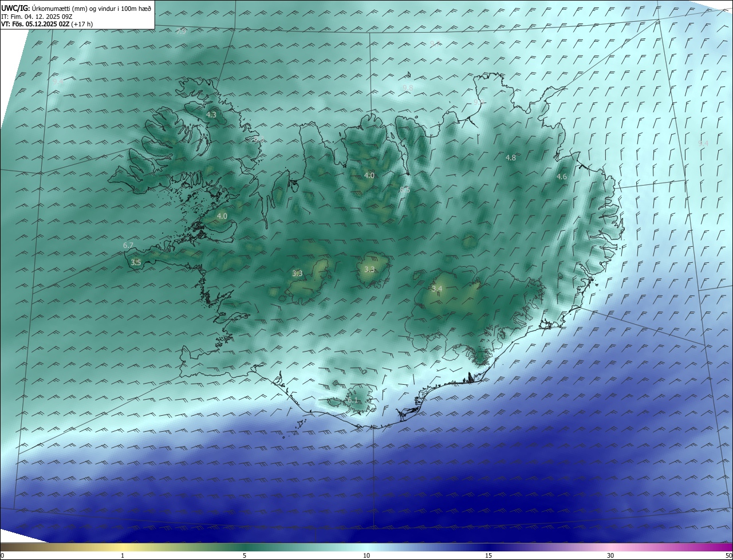The width and height of the screenshot is (733, 560).
Task: Click the 9.8 value north of Iceland
Action: (408, 88)
